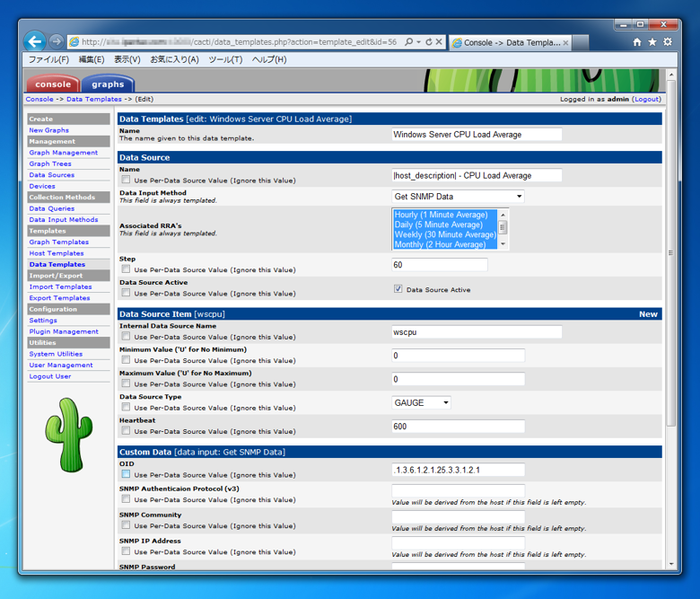Open the Console breadcrumb link
700x599 pixels.
39,99
